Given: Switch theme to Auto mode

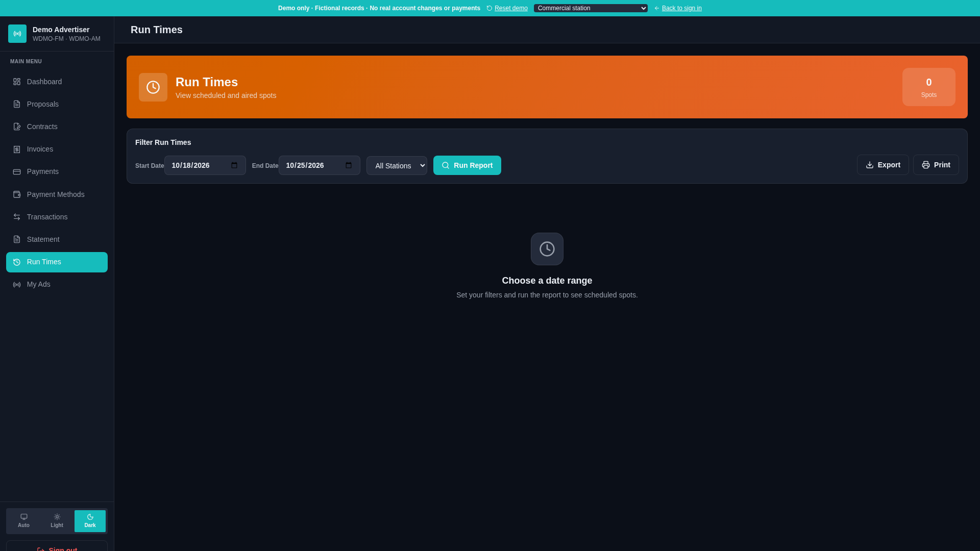Looking at the screenshot, I should pos(23,521).
